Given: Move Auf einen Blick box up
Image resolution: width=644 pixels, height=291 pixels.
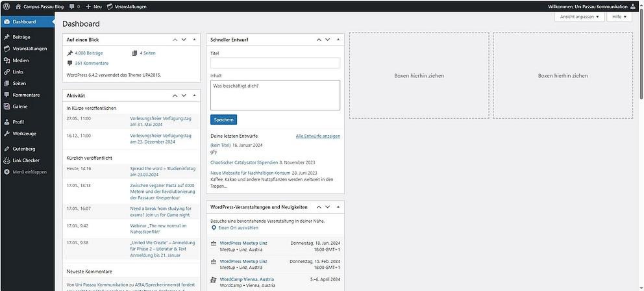Looking at the screenshot, I should 175,40.
